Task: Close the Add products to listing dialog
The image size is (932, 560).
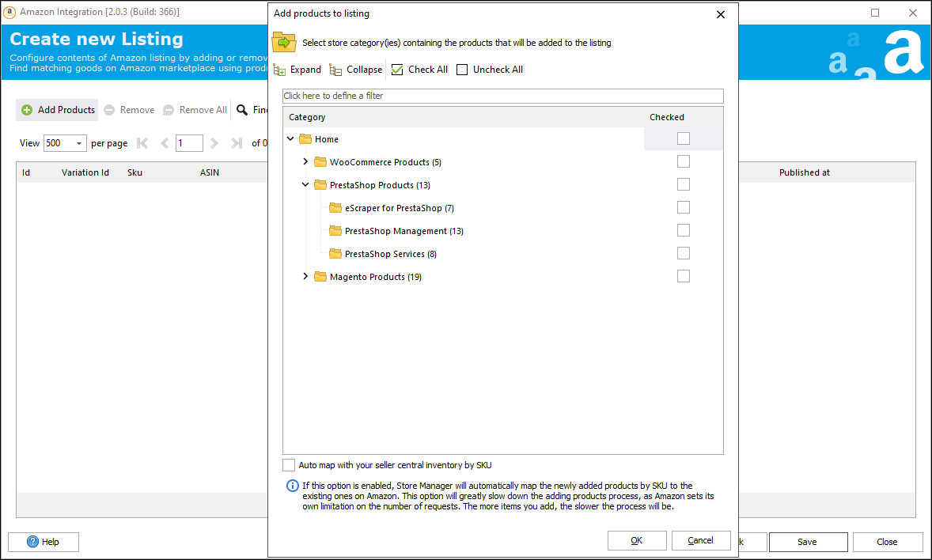Action: click(x=720, y=14)
